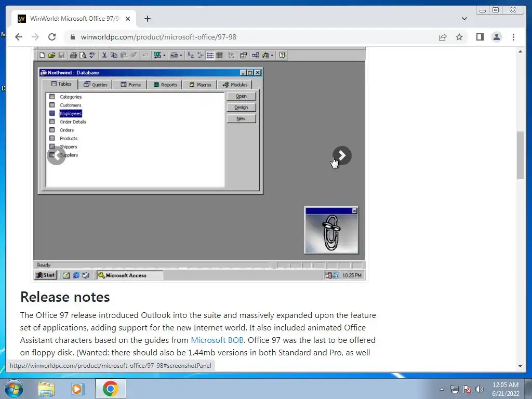Click the Analyze toolbar icon
This screenshot has height=399, width=532.
tap(174, 55)
